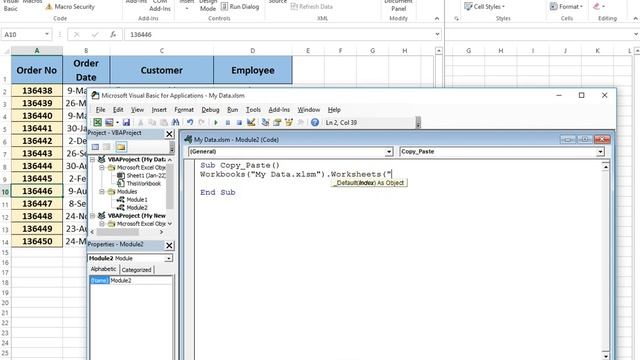Click the Insert Function fx icon
The width and height of the screenshot is (640, 360).
pyautogui.click(x=113, y=35)
